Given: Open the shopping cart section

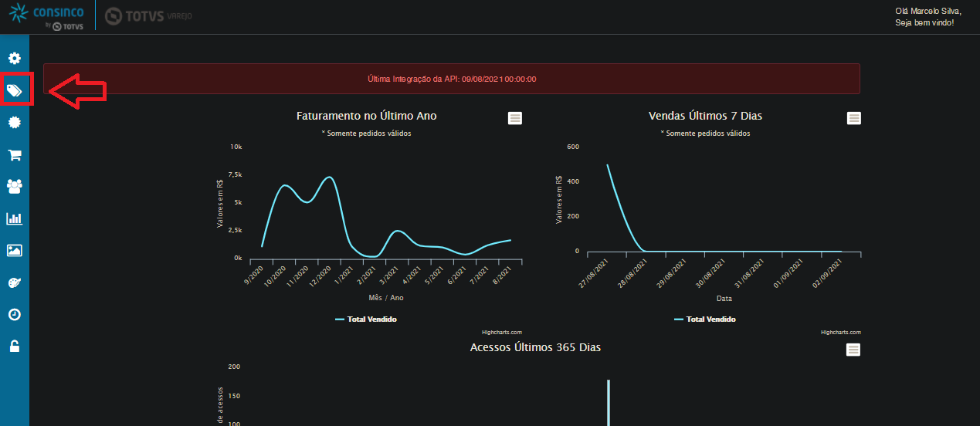Looking at the screenshot, I should click(14, 154).
